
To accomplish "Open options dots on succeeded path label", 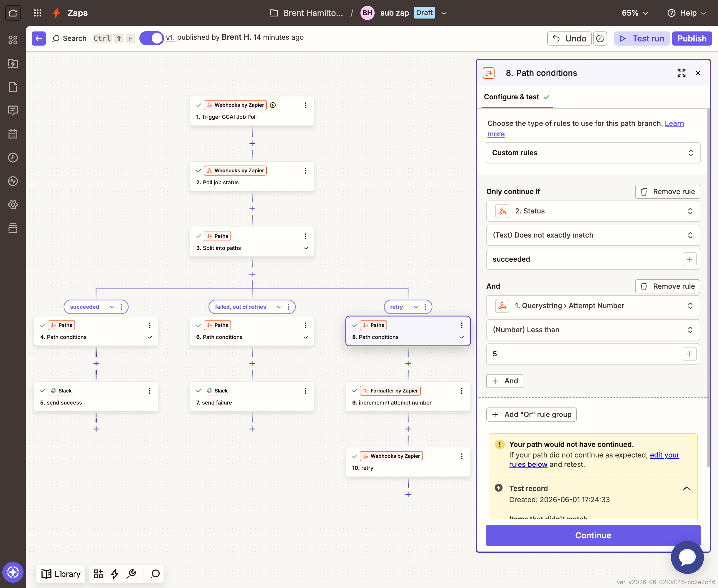I will coord(121,307).
